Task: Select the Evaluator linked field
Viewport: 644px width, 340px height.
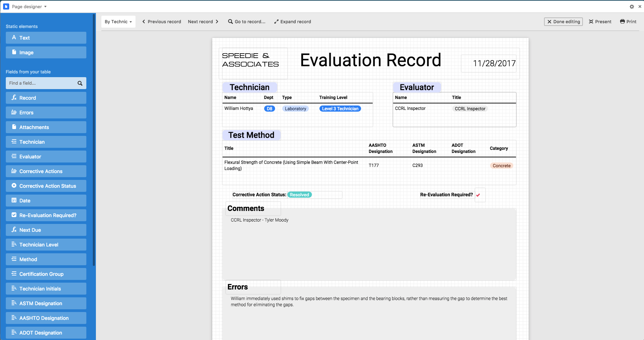Action: 46,156
